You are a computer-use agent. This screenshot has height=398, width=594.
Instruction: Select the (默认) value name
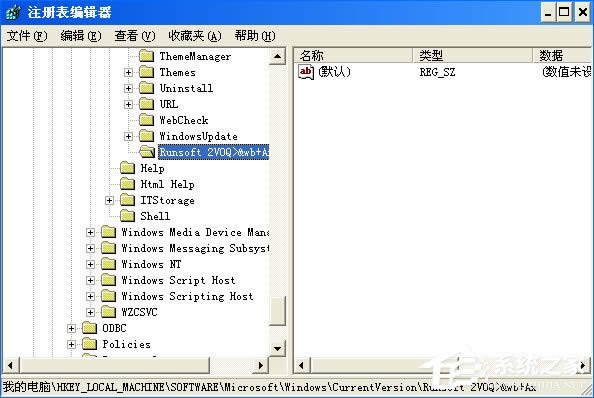[x=335, y=72]
